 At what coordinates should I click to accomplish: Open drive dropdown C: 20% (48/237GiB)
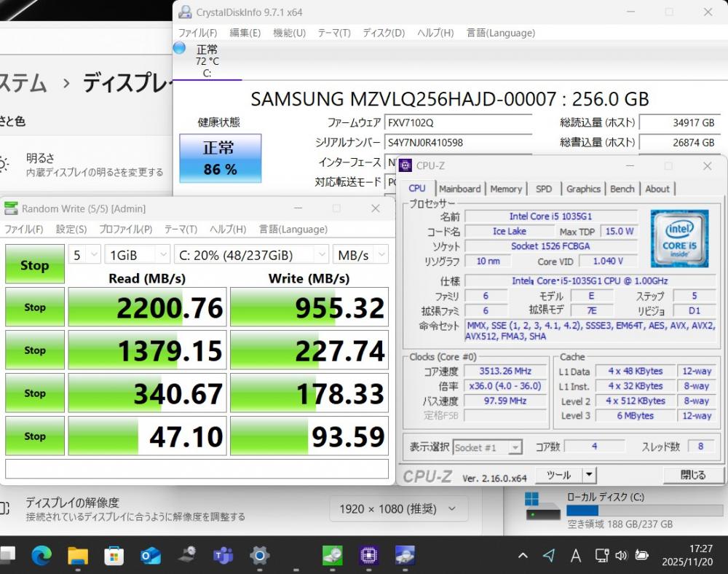251,255
